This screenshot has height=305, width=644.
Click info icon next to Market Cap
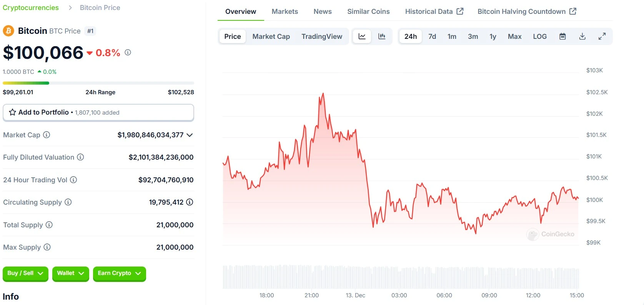click(47, 135)
